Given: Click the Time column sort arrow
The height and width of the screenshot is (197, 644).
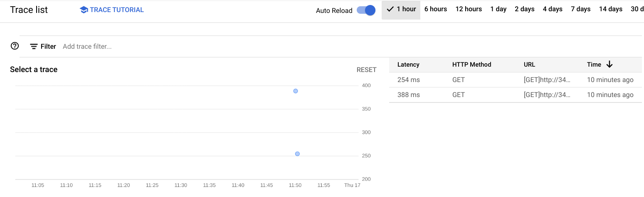Looking at the screenshot, I should coord(609,65).
